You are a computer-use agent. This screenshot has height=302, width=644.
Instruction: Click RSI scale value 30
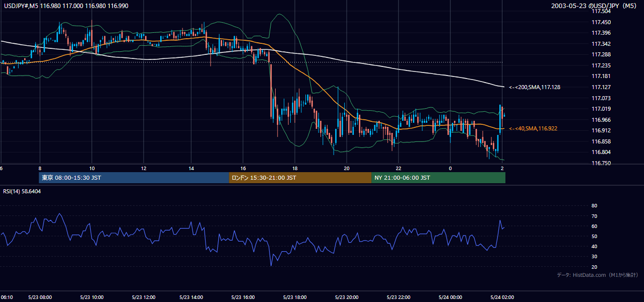click(x=594, y=256)
